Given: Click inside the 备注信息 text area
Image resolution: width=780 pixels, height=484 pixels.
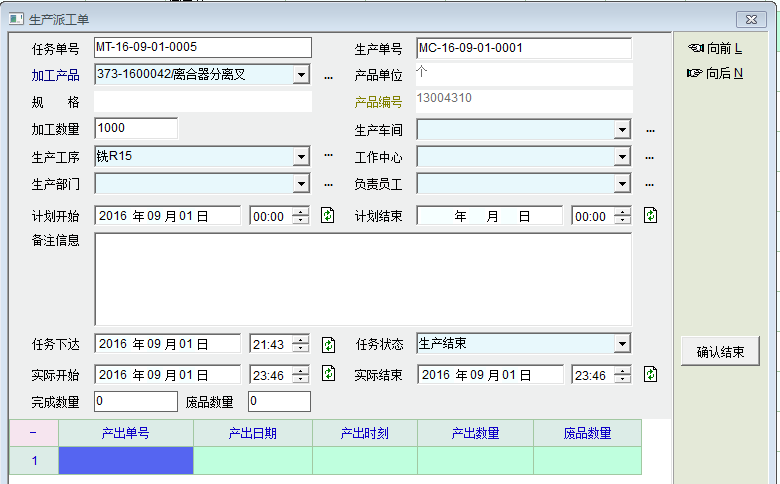Looking at the screenshot, I should tap(363, 279).
